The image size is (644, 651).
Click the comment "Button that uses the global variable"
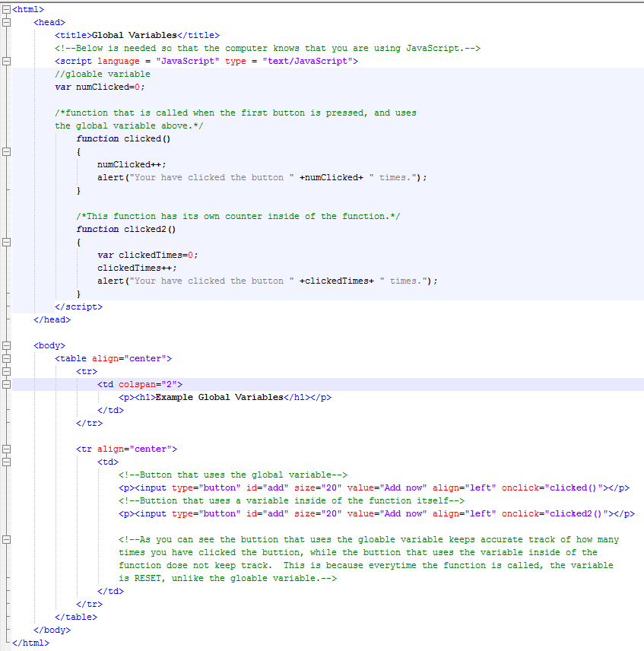(x=235, y=475)
